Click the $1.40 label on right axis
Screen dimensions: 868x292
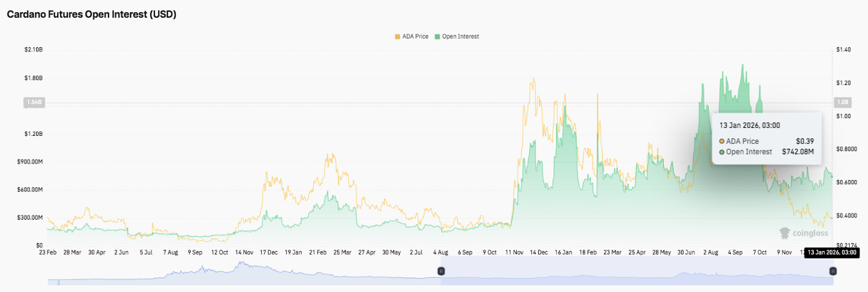coord(843,50)
